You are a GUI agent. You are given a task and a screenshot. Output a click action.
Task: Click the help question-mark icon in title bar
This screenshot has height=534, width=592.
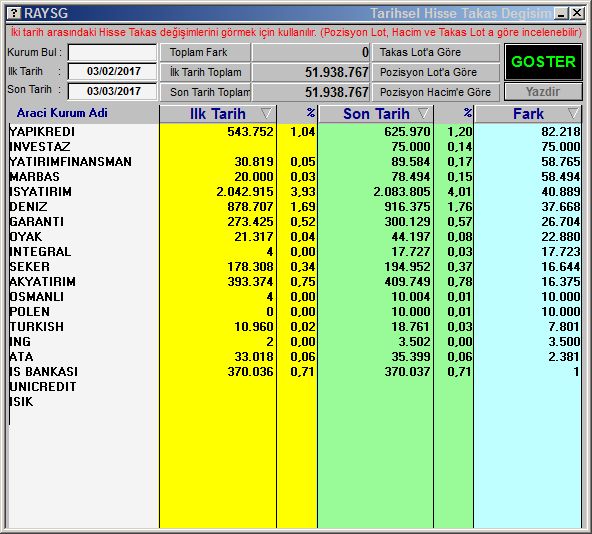point(14,14)
